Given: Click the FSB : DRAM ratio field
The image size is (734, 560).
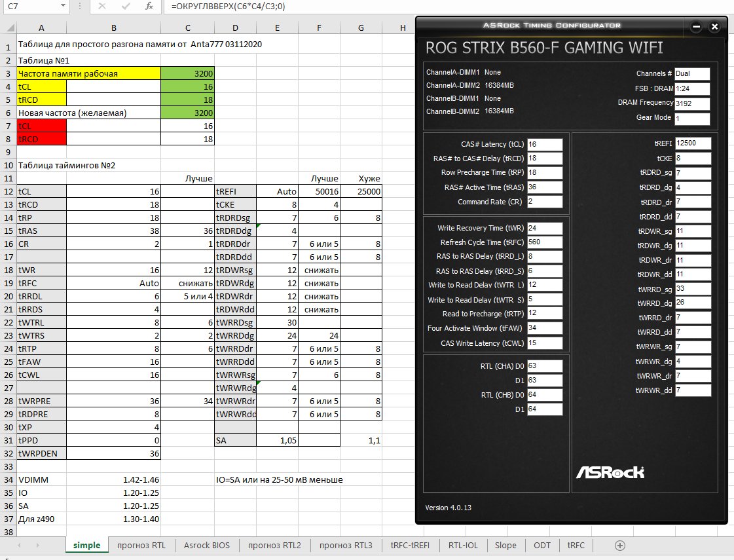Looking at the screenshot, I should 692,88.
